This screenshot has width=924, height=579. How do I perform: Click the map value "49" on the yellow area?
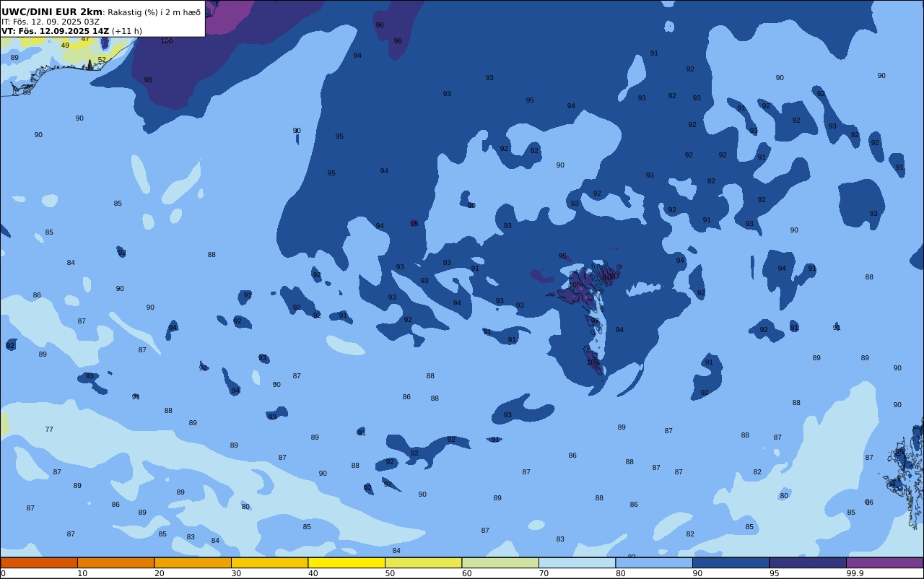[65, 45]
